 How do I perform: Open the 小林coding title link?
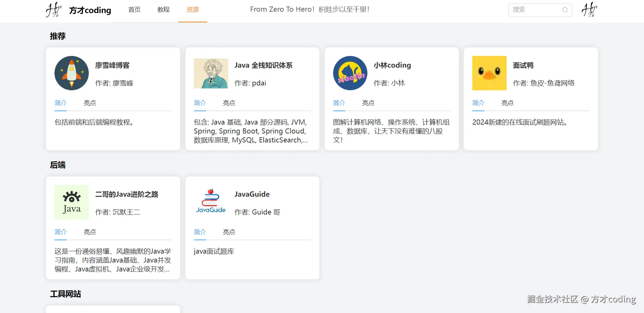pos(392,65)
